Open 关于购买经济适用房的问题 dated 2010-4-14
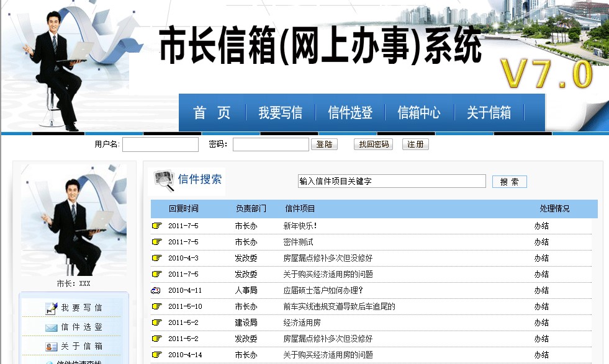609x364 pixels. click(328, 355)
